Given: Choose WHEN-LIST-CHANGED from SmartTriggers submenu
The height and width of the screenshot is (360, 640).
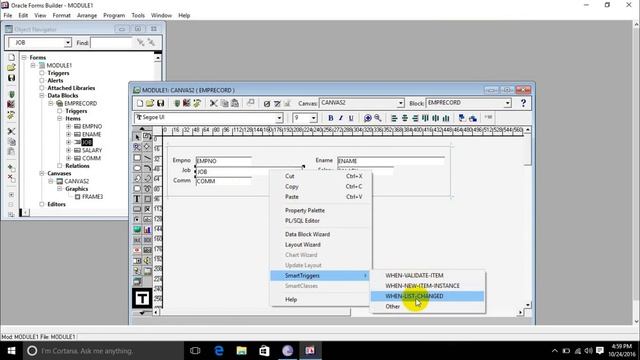Looking at the screenshot, I should 427,296.
